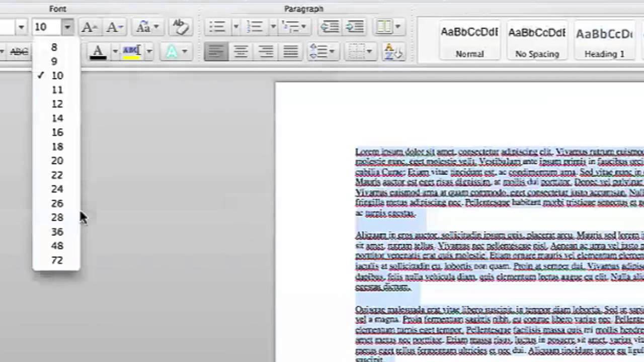Open numbering style dropdown arrow

click(273, 27)
